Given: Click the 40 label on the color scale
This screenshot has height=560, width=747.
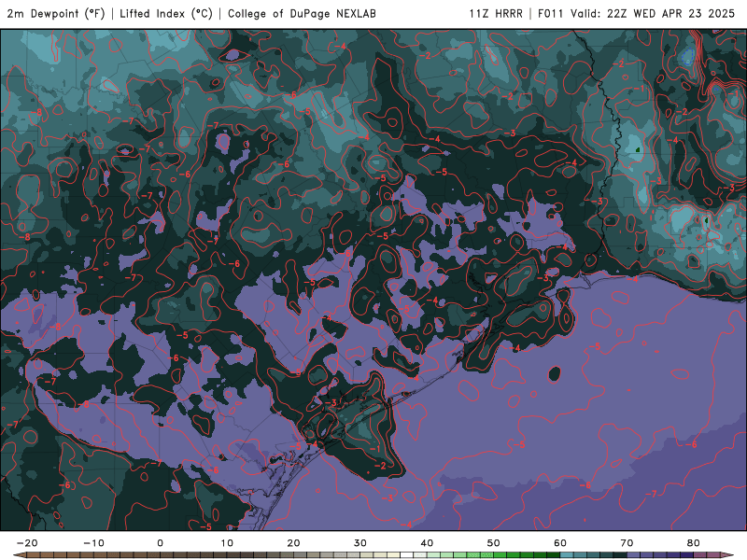Looking at the screenshot, I should [x=427, y=543].
